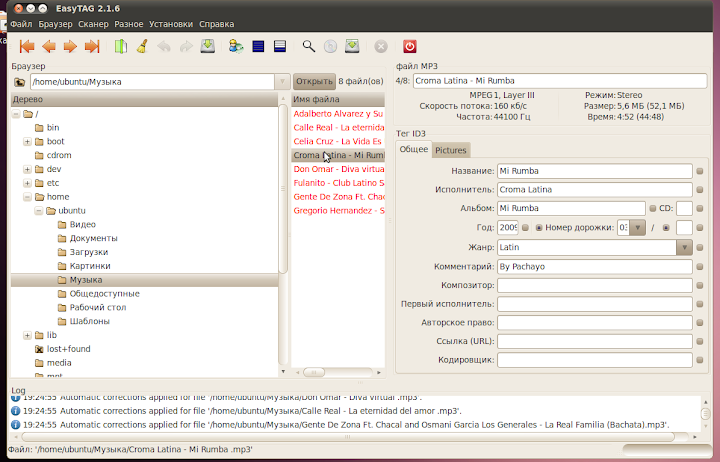The height and width of the screenshot is (462, 720).
Task: Click the file list horizontal scrollbar
Action: point(314,372)
